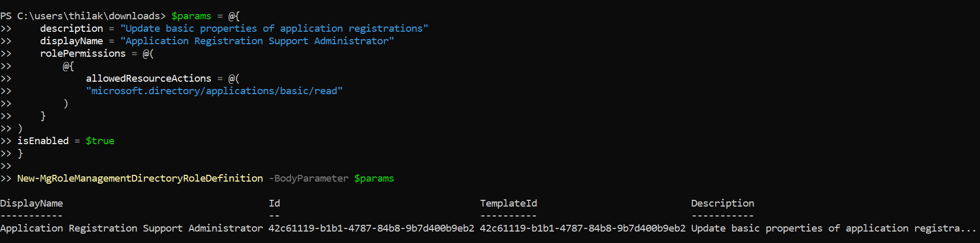Viewport: 980px width, 243px height.
Task: Click the quoted displayName string value
Action: [x=257, y=41]
